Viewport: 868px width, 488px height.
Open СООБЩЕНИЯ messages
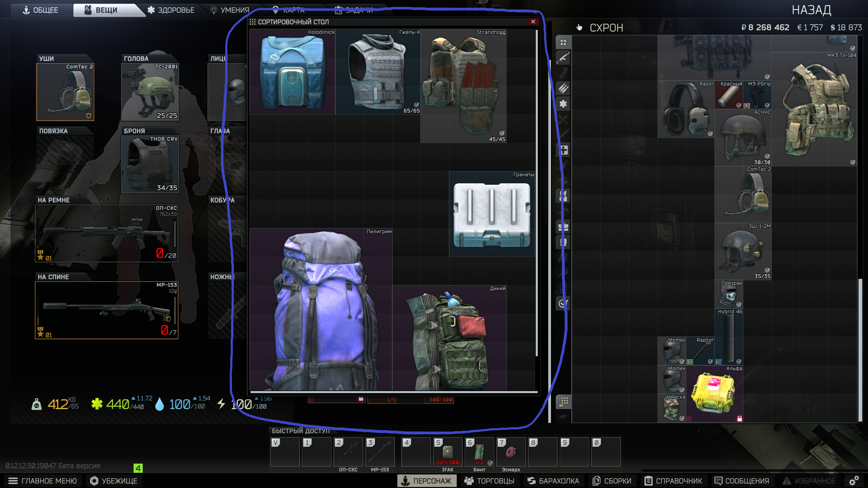tap(742, 481)
